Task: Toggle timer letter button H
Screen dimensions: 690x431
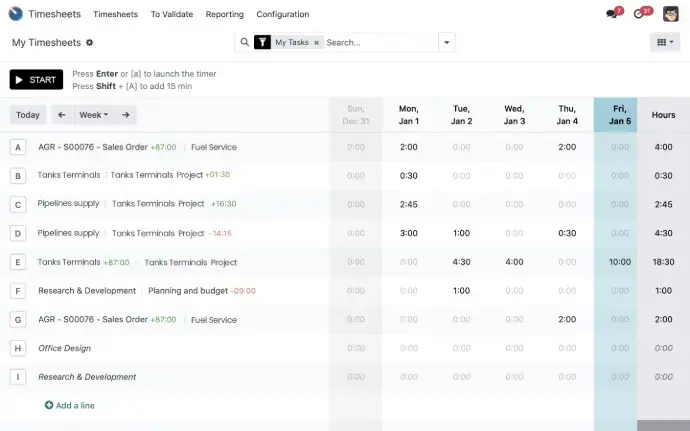Action: [x=17, y=348]
